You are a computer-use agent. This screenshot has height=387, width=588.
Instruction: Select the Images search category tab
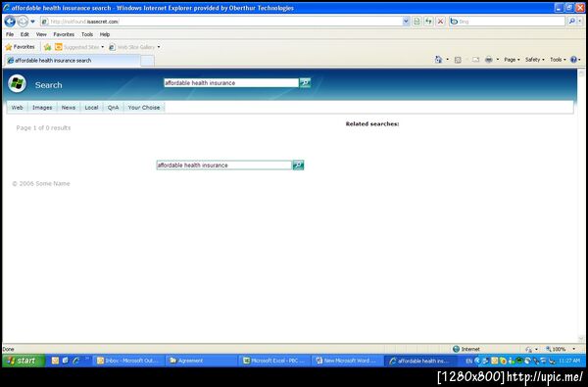point(42,107)
